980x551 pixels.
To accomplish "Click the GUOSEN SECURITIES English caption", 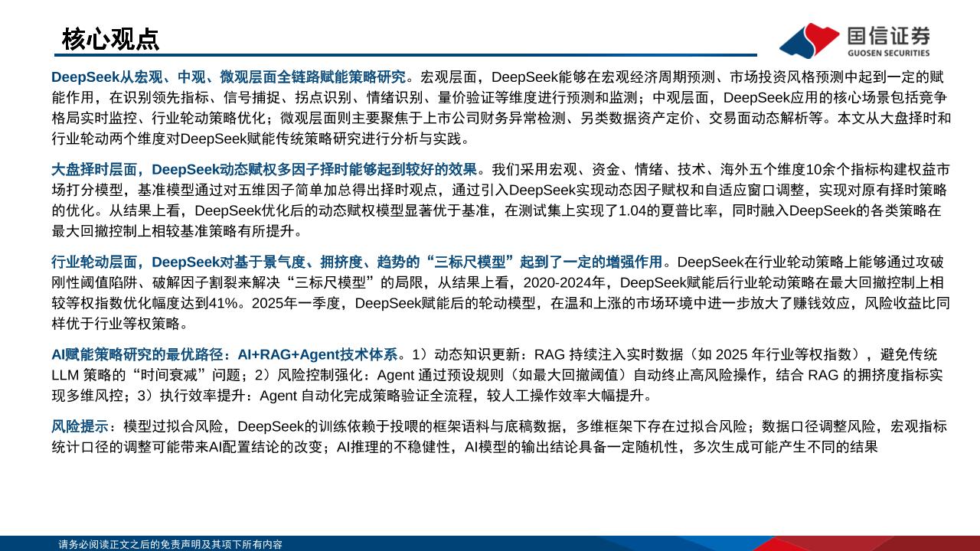I will coord(888,53).
